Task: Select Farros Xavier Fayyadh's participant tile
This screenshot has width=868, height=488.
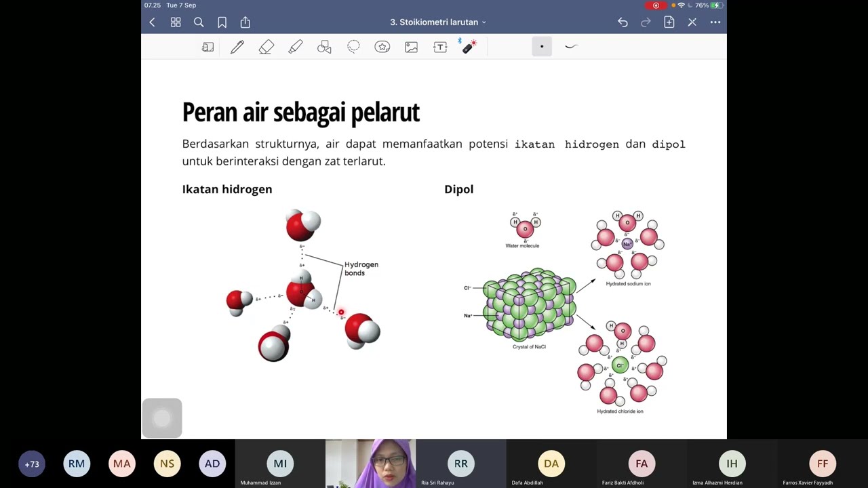Action: 823,464
